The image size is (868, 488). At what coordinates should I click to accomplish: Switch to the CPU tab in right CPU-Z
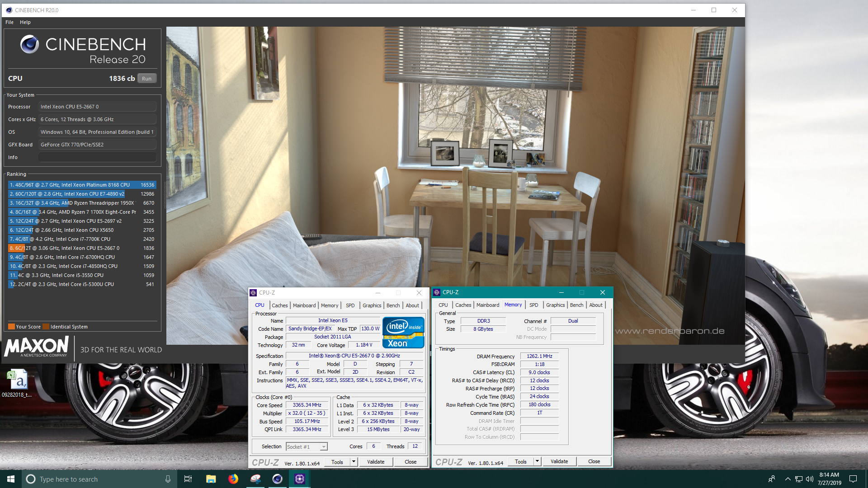pyautogui.click(x=443, y=305)
